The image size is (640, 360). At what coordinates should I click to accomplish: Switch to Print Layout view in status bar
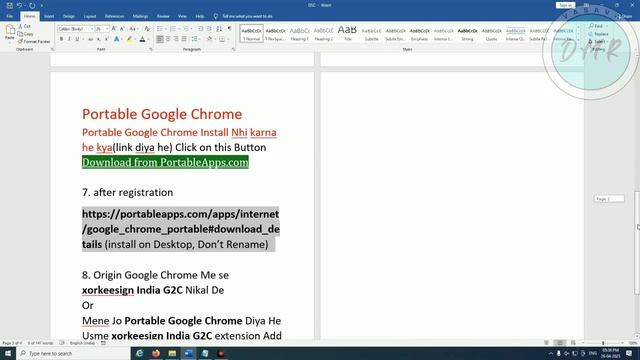coord(560,343)
